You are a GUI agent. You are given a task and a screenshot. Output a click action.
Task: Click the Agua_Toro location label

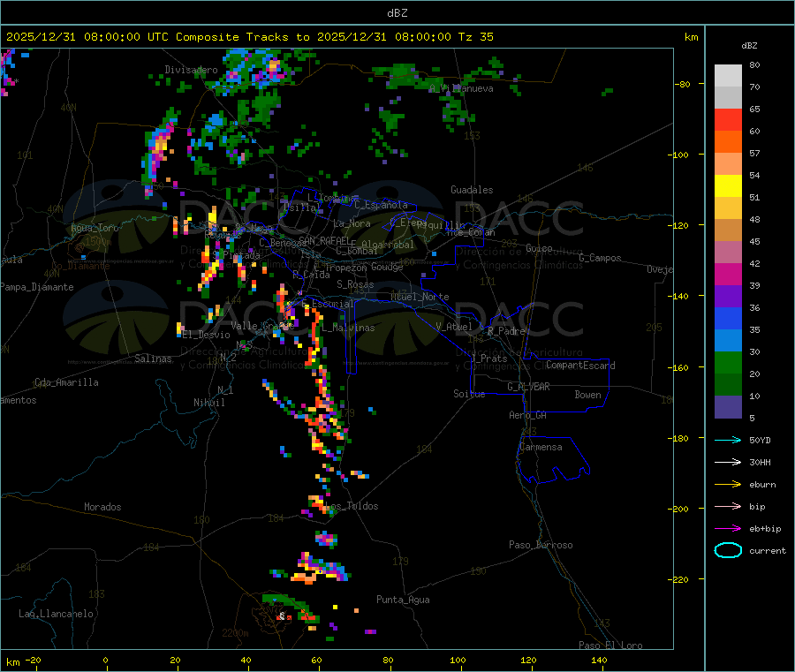[x=95, y=228]
